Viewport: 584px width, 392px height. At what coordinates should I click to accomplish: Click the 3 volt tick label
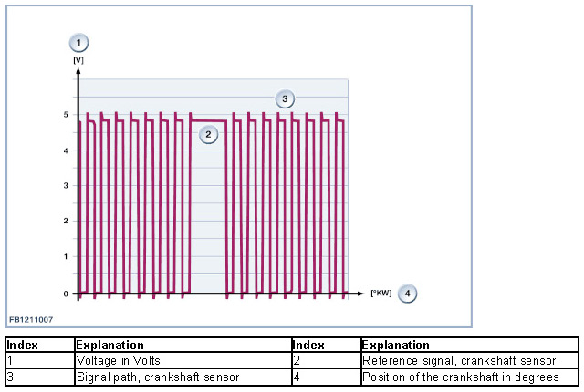coord(65,186)
